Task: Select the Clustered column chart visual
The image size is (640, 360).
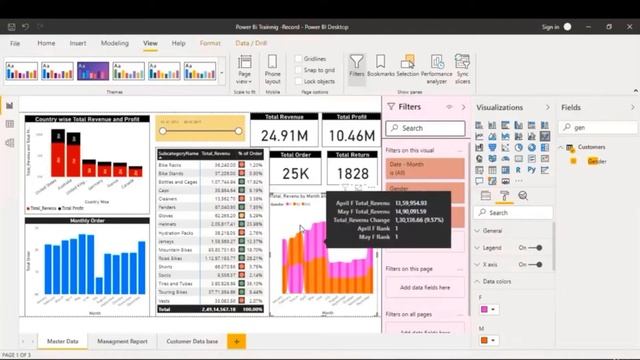Action: pyautogui.click(x=518, y=125)
